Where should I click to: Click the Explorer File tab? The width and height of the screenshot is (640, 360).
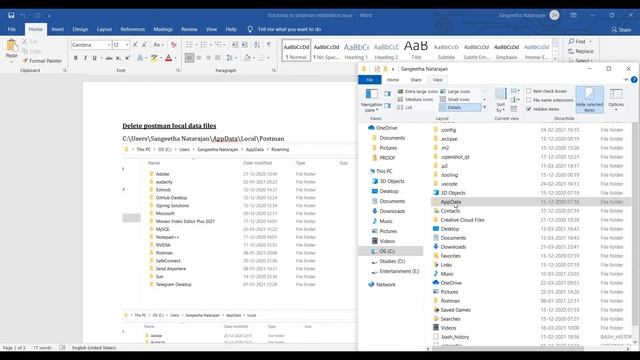pyautogui.click(x=370, y=80)
